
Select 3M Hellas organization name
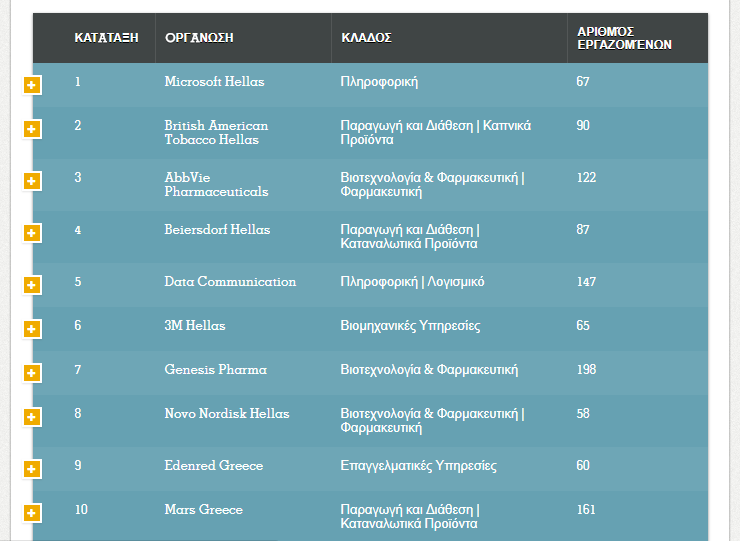[195, 325]
